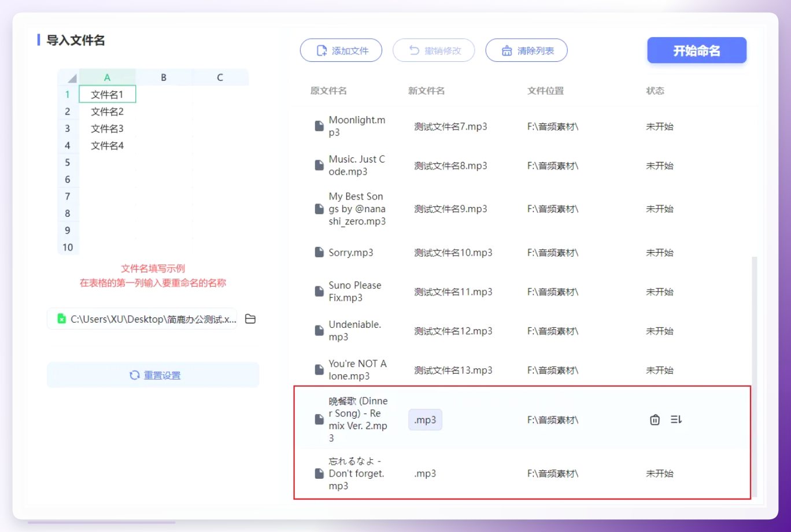The width and height of the screenshot is (791, 532).
Task: Click new name 测试文件名10.mp3
Action: coord(453,253)
